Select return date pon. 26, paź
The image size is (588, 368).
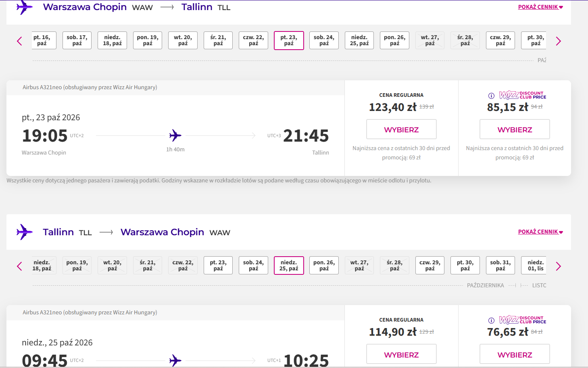coord(324,266)
